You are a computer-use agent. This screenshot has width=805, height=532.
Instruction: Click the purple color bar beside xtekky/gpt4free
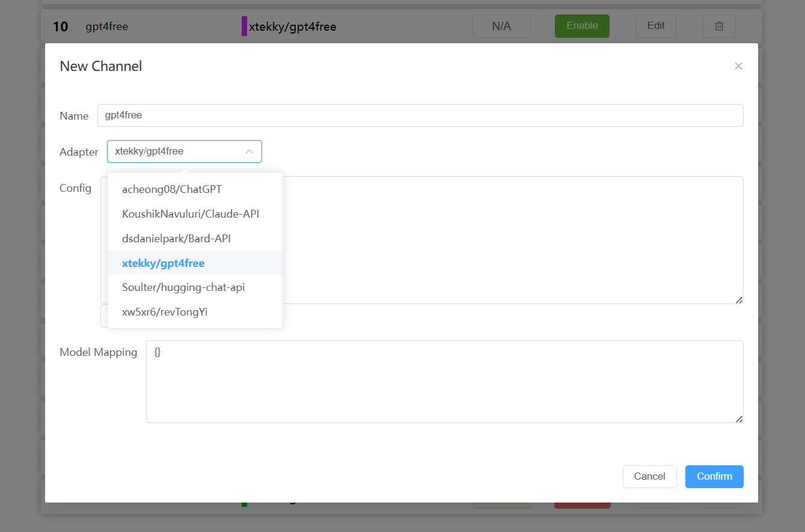[244, 26]
